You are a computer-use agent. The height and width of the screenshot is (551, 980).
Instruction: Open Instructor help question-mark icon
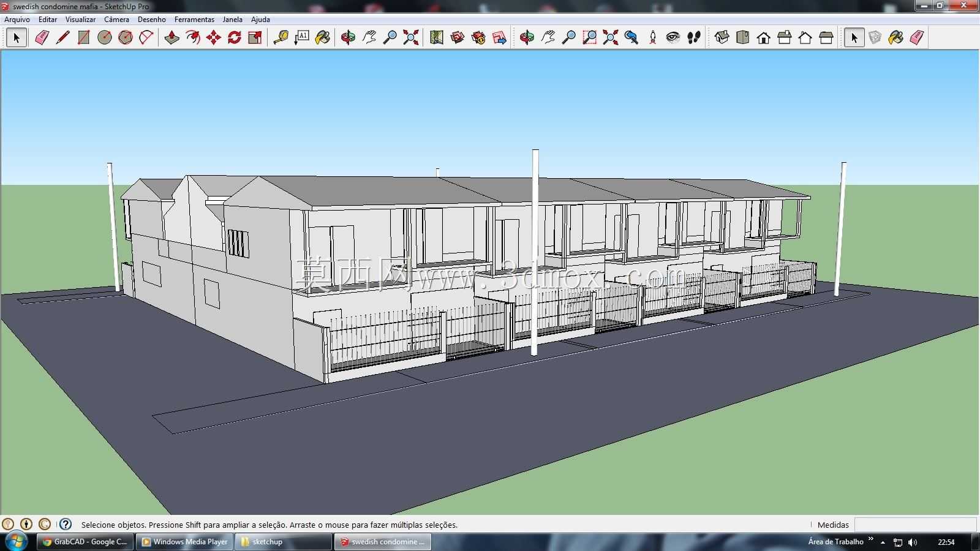click(x=66, y=524)
